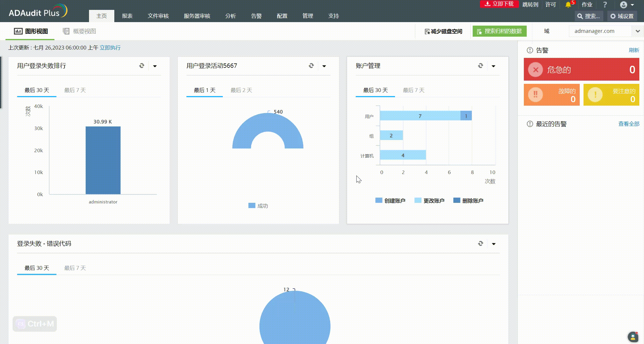Click the ADAudit Plus logo
This screenshot has height=344, width=644.
(38, 11)
